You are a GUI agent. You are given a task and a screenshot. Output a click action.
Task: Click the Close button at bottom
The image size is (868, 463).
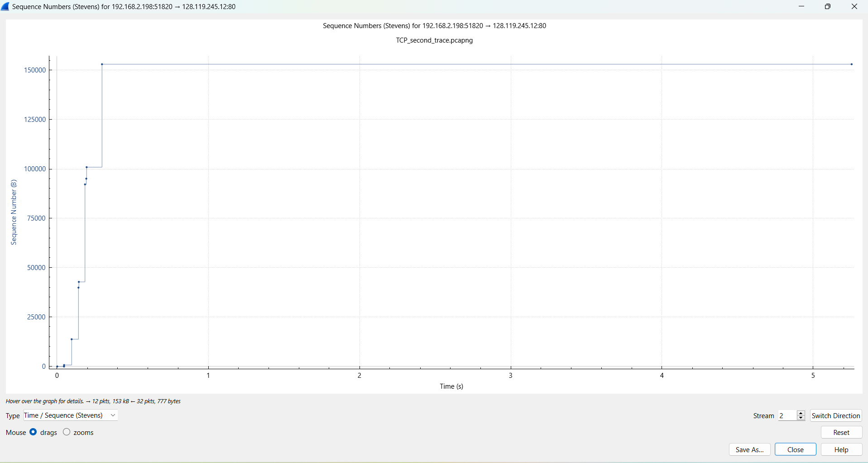[x=796, y=449]
